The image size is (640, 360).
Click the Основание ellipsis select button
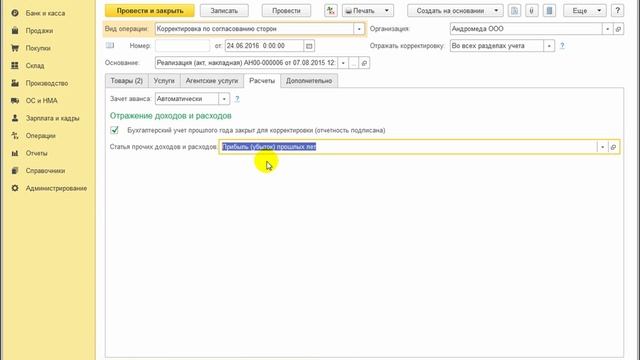click(353, 63)
